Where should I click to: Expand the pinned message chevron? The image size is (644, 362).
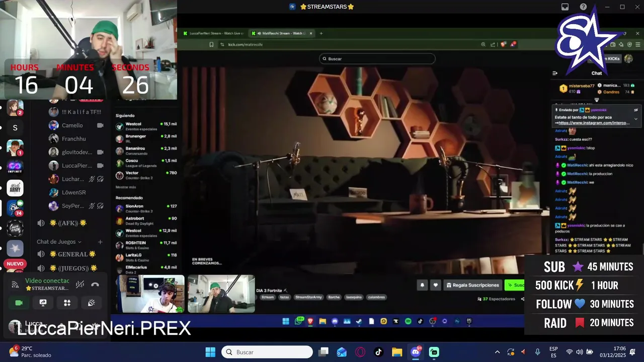tap(635, 119)
